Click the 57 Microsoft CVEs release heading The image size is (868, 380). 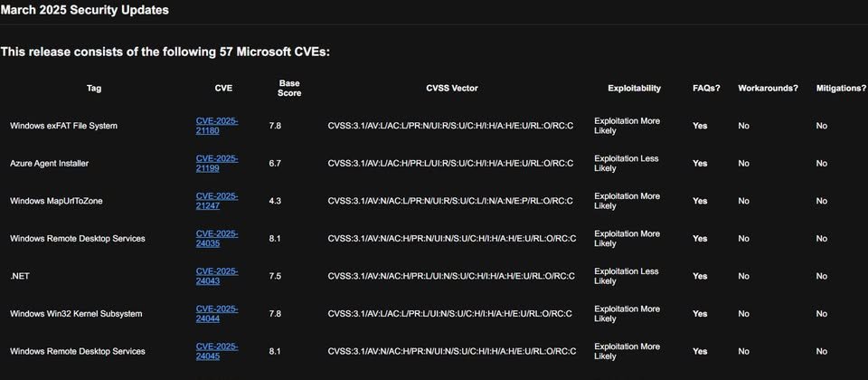[x=165, y=52]
